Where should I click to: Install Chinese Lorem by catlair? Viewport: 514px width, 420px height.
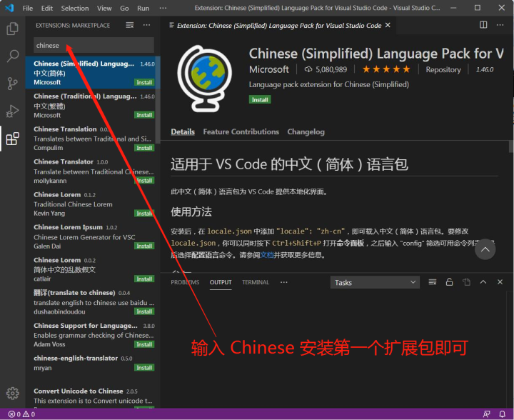(144, 279)
